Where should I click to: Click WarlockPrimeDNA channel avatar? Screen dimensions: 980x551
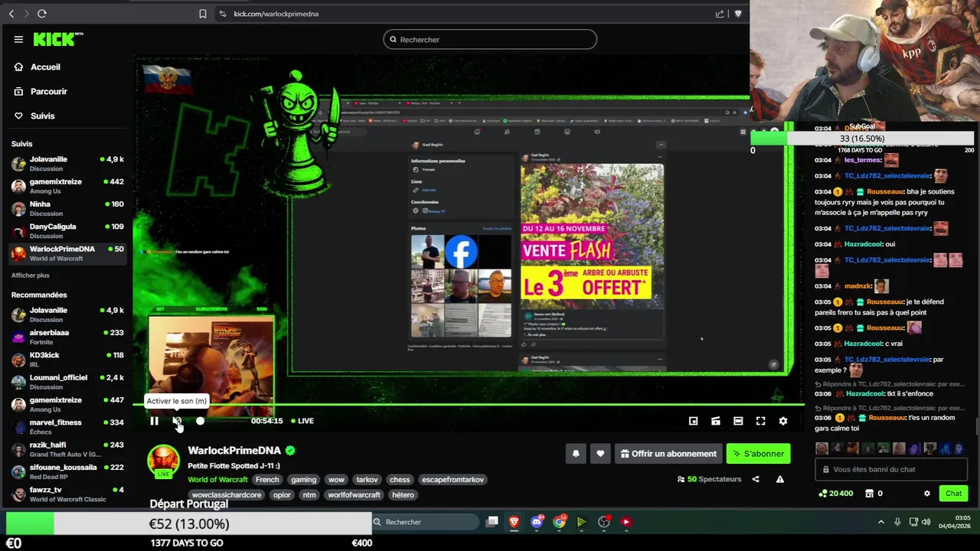(163, 461)
